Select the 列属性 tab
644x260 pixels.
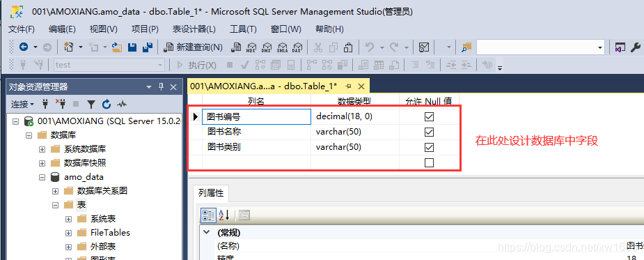pos(211,192)
